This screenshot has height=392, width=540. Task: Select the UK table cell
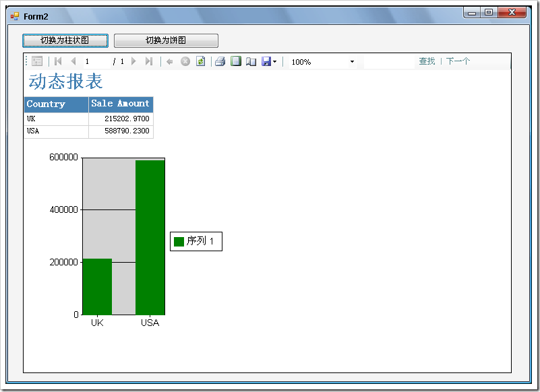[x=57, y=119]
